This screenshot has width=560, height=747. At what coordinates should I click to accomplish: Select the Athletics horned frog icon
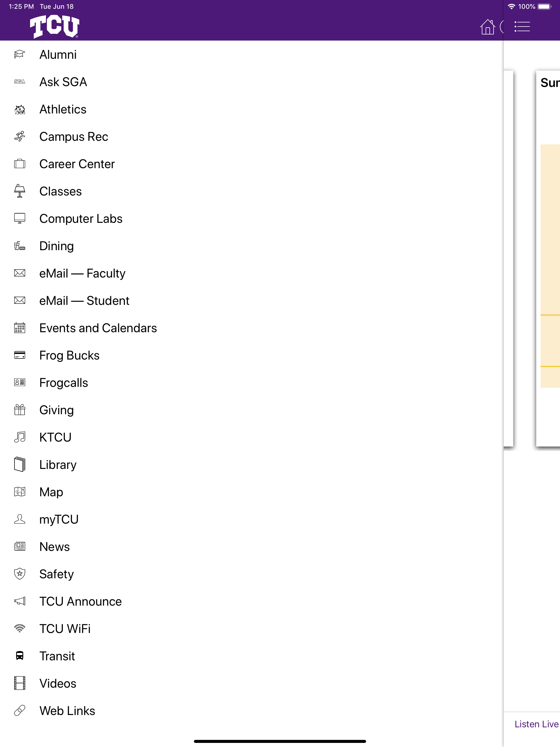(19, 109)
